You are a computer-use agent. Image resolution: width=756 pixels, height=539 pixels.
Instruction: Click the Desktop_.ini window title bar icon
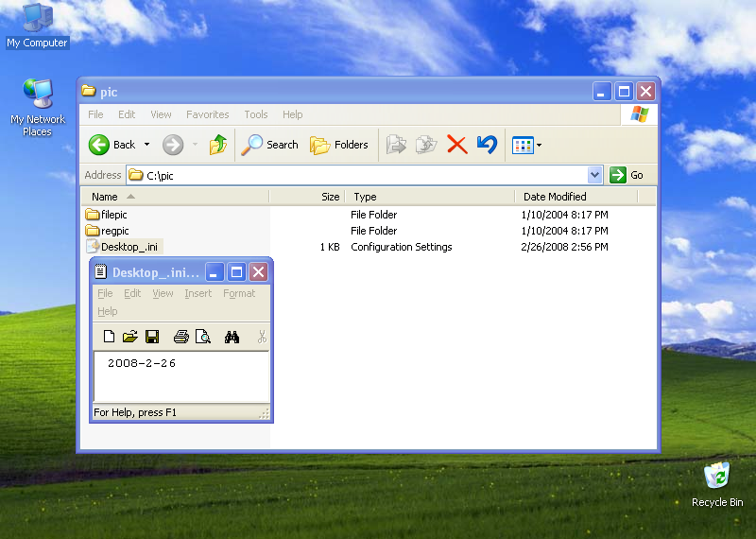[x=100, y=271]
